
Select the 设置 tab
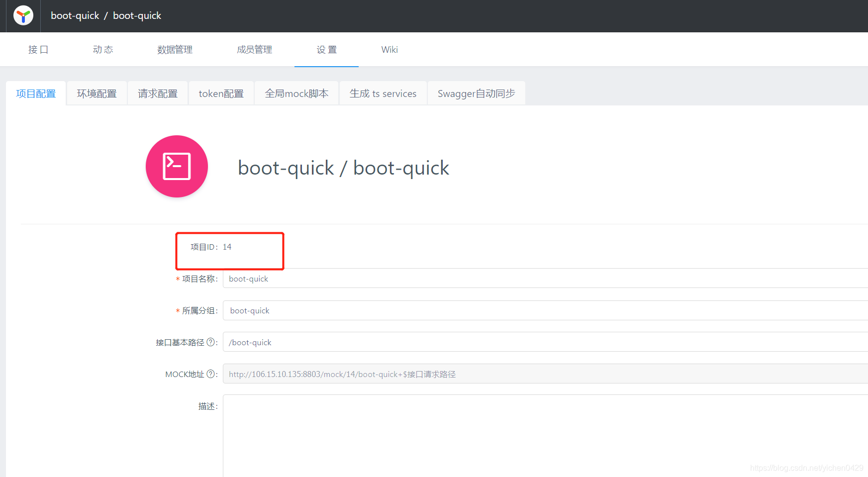coord(327,50)
